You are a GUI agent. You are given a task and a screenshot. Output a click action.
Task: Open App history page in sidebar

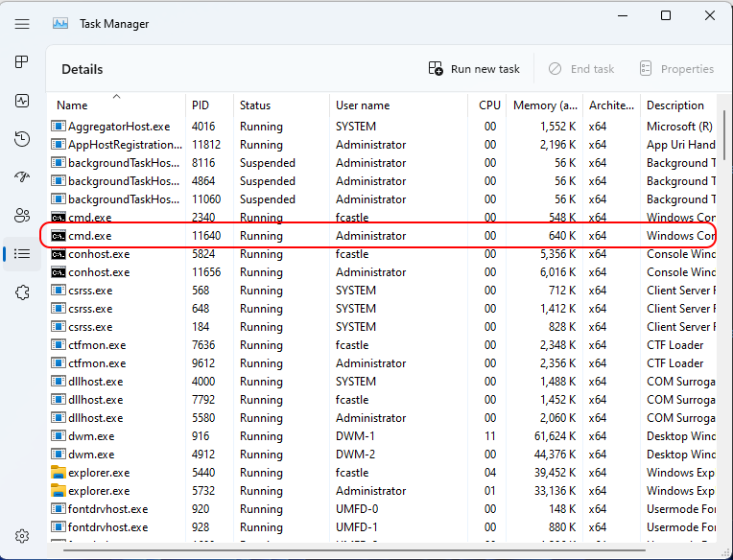point(22,139)
